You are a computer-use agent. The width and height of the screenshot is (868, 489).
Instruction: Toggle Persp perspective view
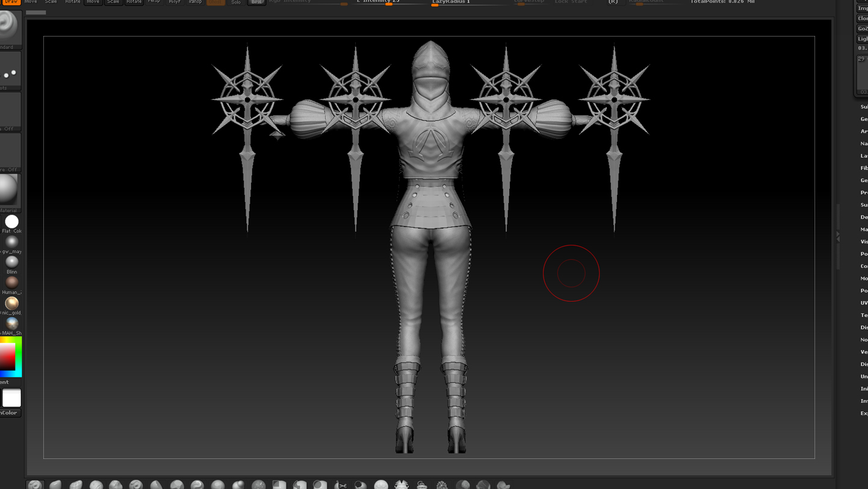pyautogui.click(x=155, y=2)
